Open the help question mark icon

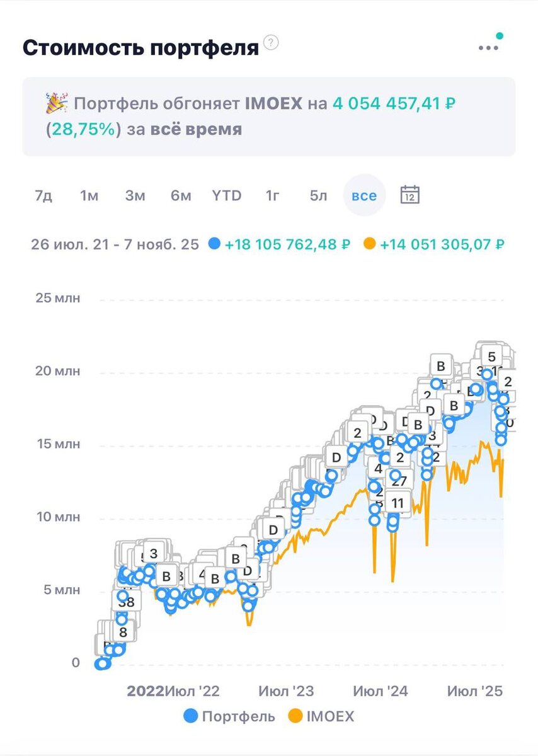(x=271, y=43)
